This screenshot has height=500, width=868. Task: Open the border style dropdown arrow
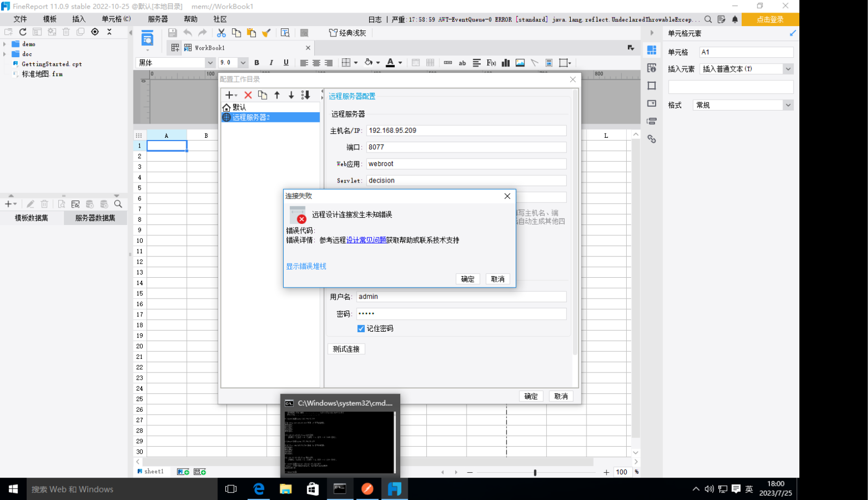click(x=356, y=63)
